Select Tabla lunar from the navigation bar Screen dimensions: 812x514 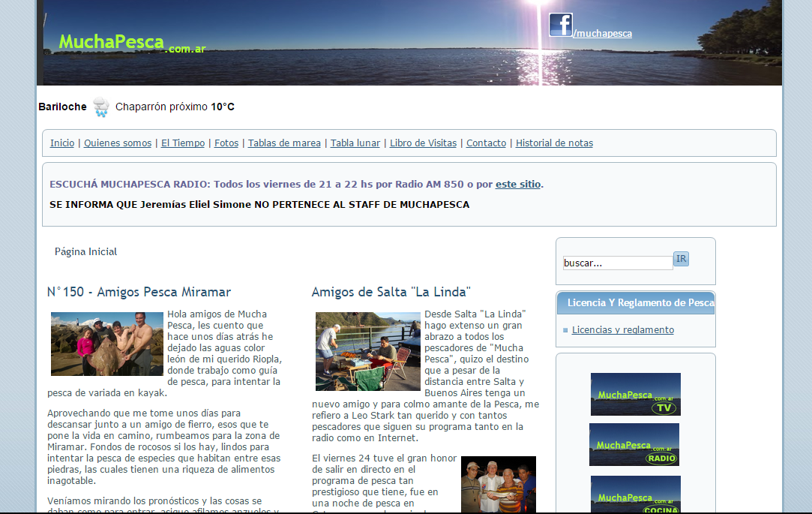pos(355,143)
